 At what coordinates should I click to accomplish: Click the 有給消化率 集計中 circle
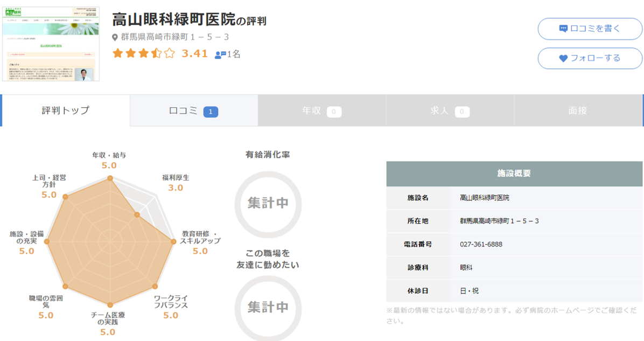pyautogui.click(x=268, y=203)
